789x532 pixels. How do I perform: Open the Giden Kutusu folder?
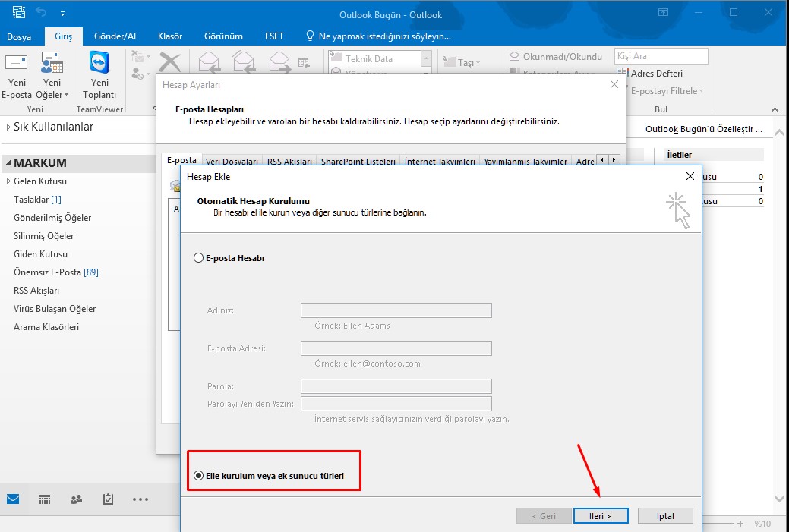[x=40, y=254]
